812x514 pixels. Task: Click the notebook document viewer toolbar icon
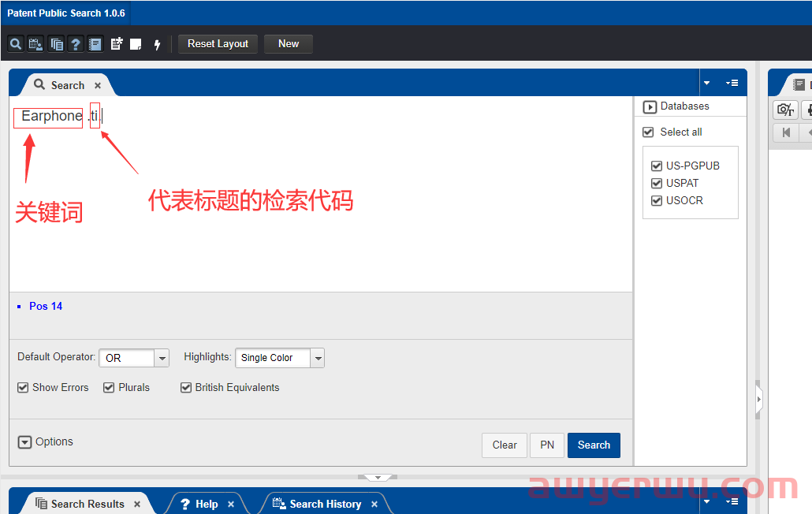point(95,44)
